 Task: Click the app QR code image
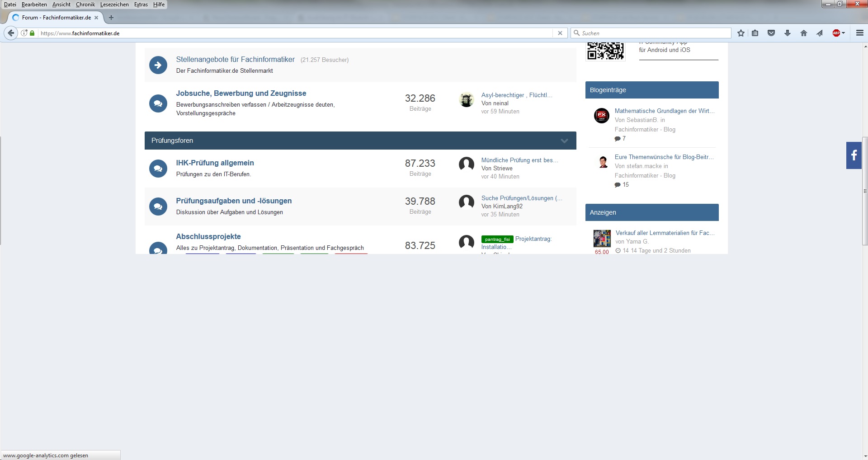(x=605, y=51)
